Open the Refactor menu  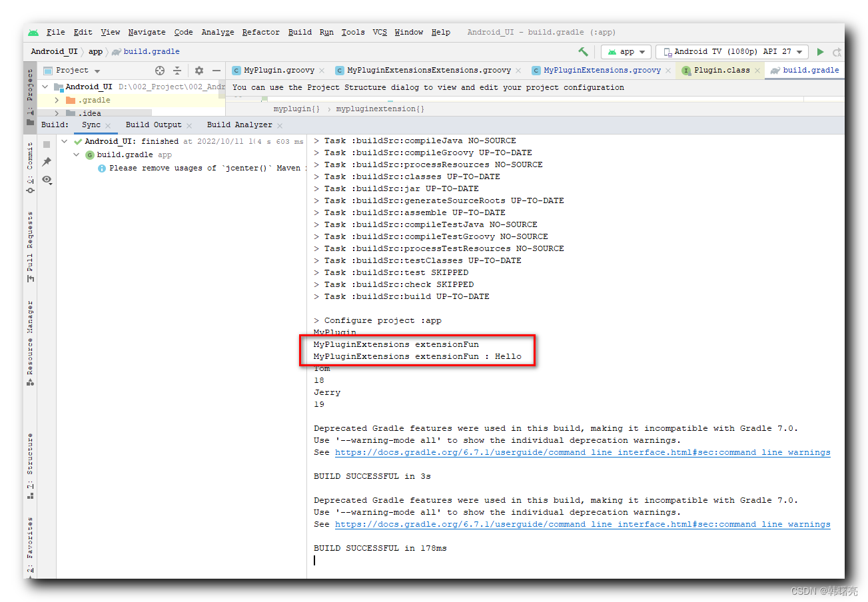(x=260, y=32)
